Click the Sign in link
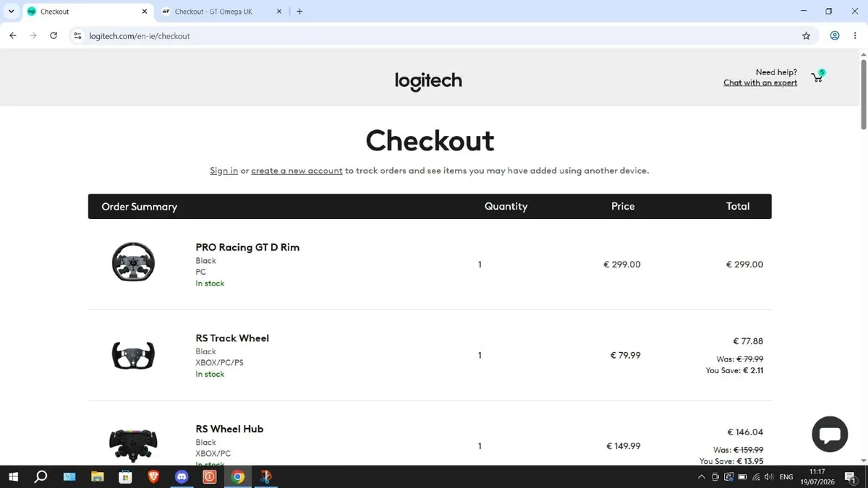Viewport: 868px width, 488px height. point(224,171)
